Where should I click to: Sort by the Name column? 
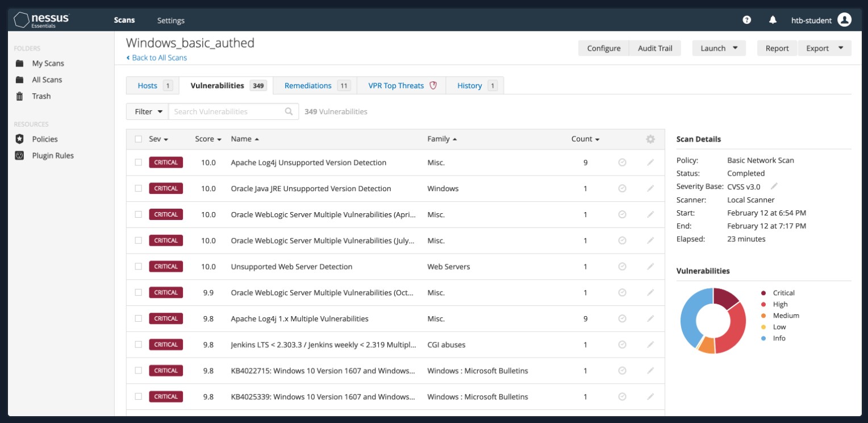click(245, 139)
